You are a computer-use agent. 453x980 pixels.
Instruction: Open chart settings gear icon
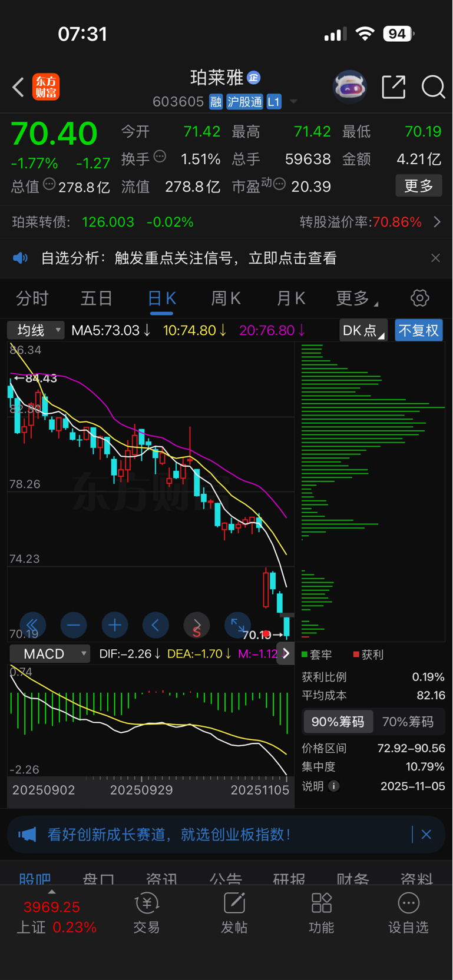[419, 298]
